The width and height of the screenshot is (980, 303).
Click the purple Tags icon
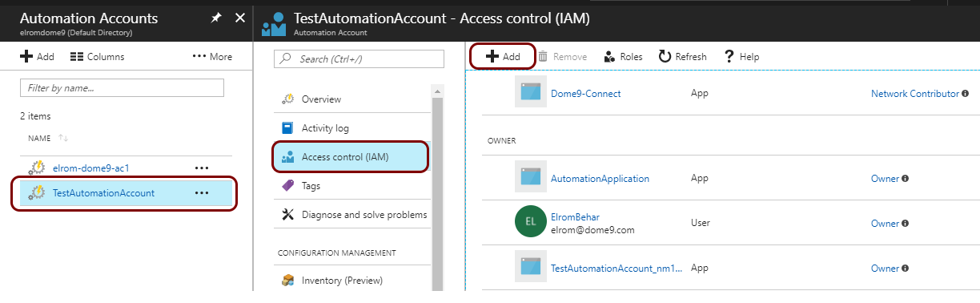point(288,186)
